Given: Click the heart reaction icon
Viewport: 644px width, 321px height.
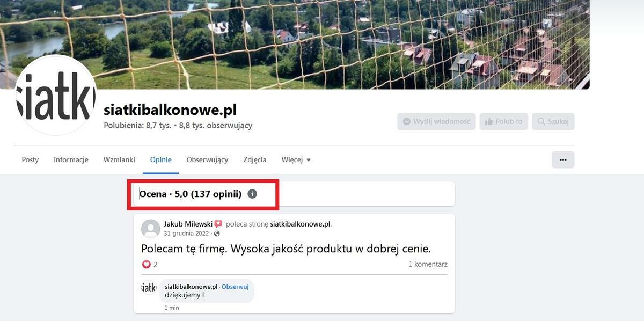Looking at the screenshot, I should click(x=147, y=264).
